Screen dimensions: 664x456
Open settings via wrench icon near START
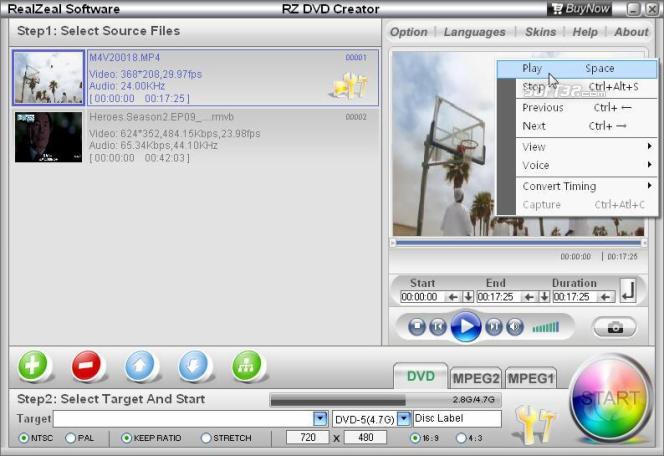(534, 425)
